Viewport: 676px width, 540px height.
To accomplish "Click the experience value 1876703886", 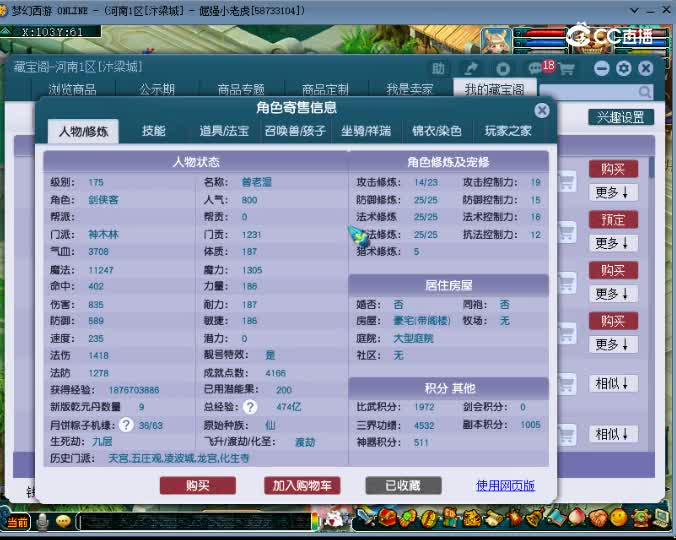I will pyautogui.click(x=134, y=390).
